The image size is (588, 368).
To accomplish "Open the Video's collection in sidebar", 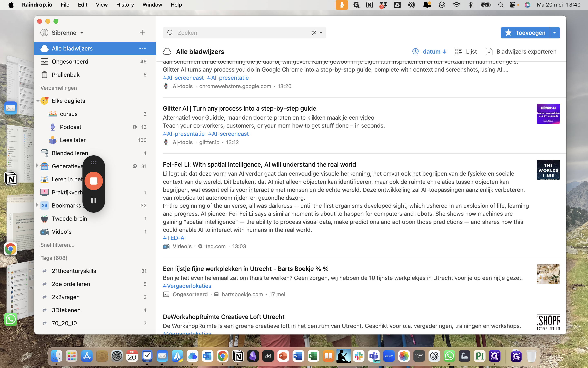I will coord(95,232).
